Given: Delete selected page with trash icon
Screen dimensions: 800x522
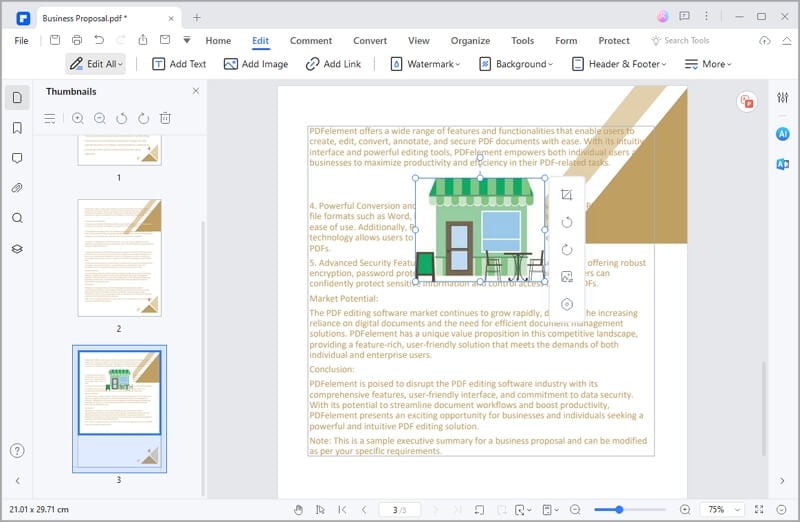Looking at the screenshot, I should pyautogui.click(x=165, y=118).
